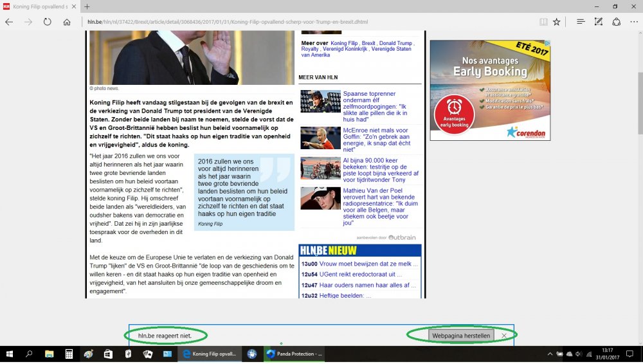Launch Paint from the taskbar
643x364 pixels.
[x=89, y=354]
